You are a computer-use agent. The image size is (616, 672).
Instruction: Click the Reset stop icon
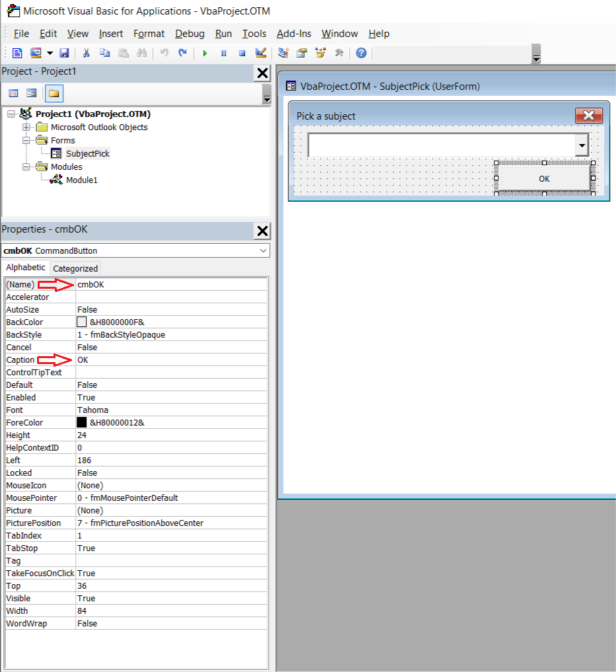(242, 53)
